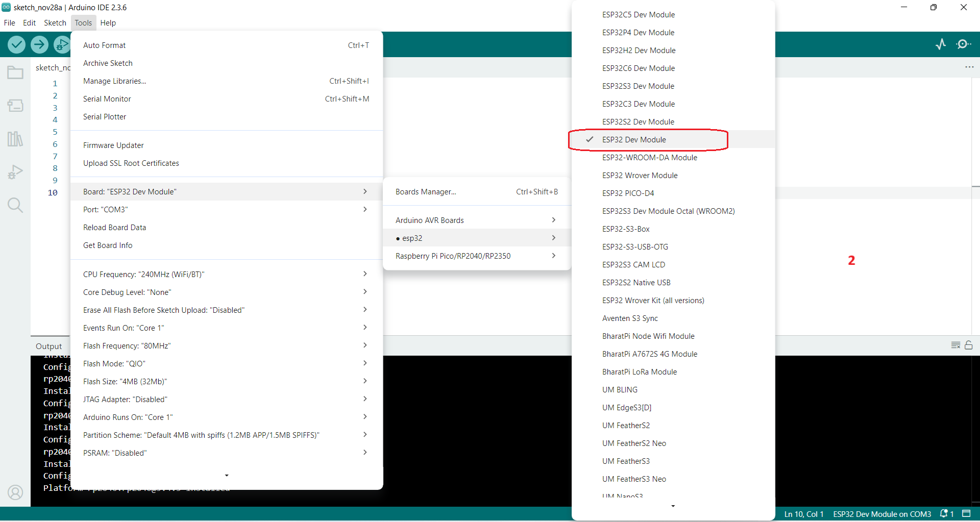The image size is (980, 522).
Task: Toggle the bottom panel icon in status bar
Action: (x=966, y=513)
